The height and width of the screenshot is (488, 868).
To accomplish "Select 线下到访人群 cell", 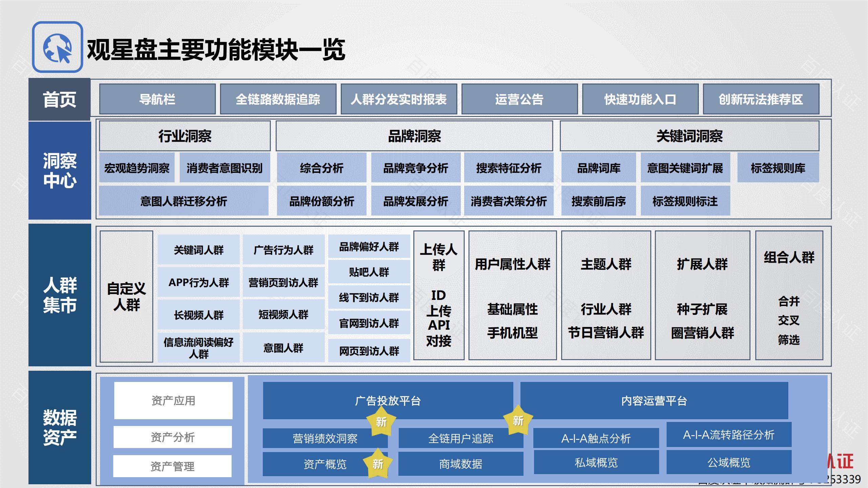I will click(369, 297).
